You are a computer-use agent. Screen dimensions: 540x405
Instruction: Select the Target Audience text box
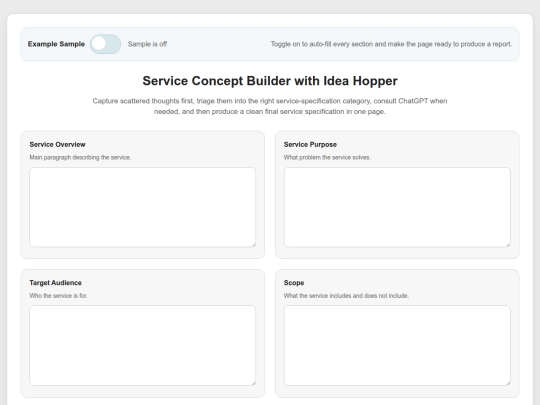(143, 345)
